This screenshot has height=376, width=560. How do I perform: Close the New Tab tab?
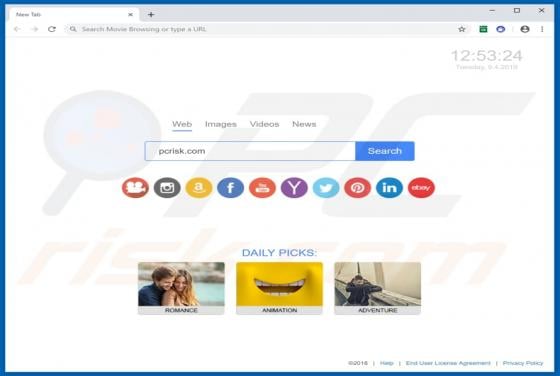coord(130,15)
